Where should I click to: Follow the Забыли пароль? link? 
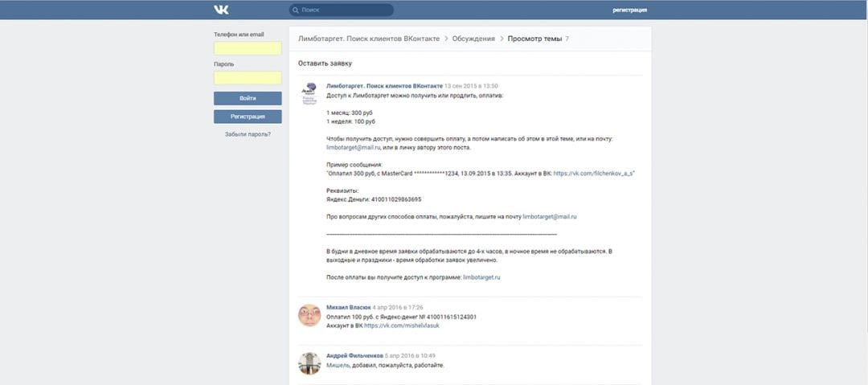pos(248,134)
